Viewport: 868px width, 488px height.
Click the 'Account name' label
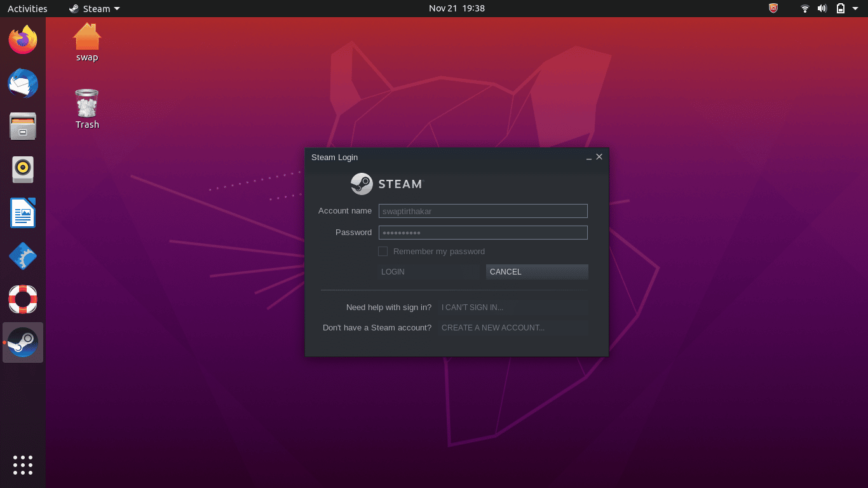click(x=345, y=211)
